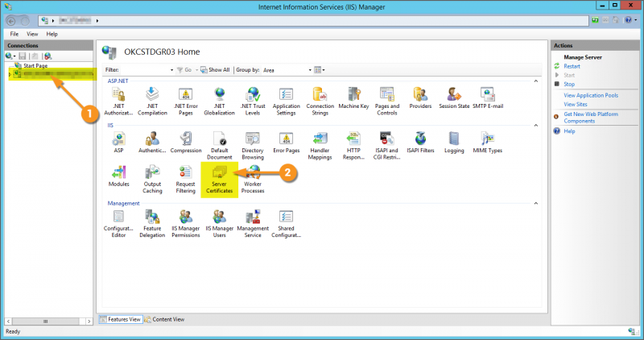Click the Filter text field

tap(145, 70)
